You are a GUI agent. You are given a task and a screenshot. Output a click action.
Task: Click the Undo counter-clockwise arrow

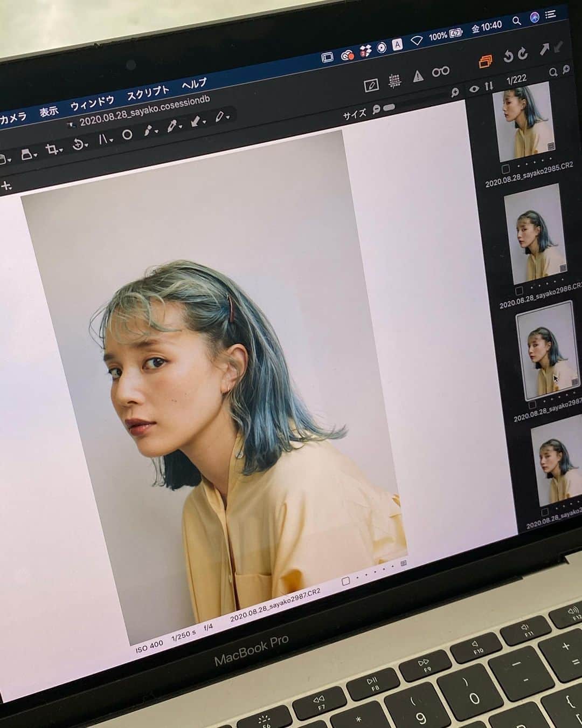[508, 56]
